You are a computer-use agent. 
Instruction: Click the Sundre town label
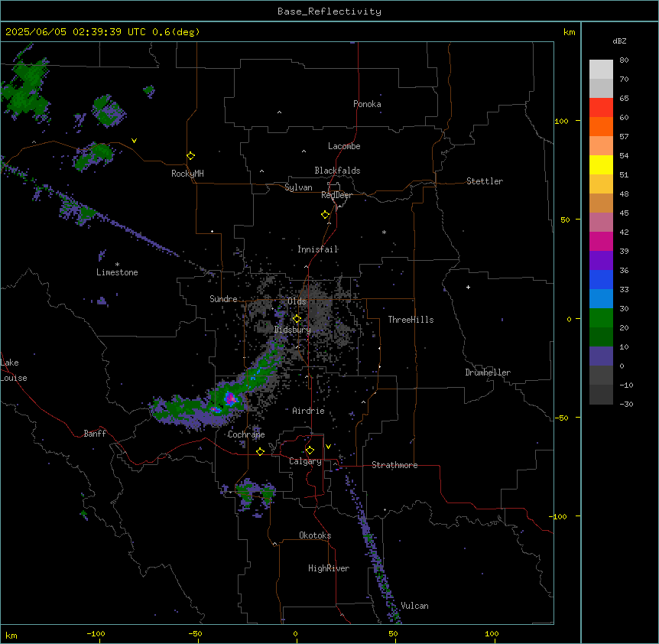(x=223, y=299)
